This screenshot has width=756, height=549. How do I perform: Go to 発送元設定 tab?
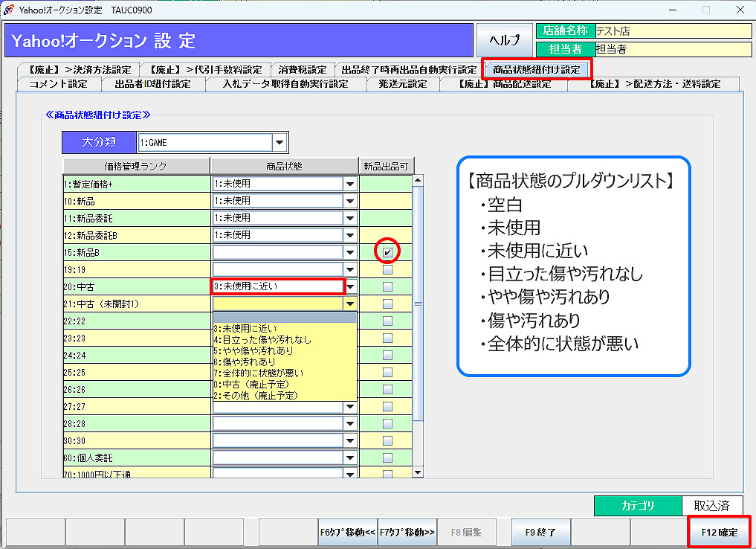tap(402, 83)
